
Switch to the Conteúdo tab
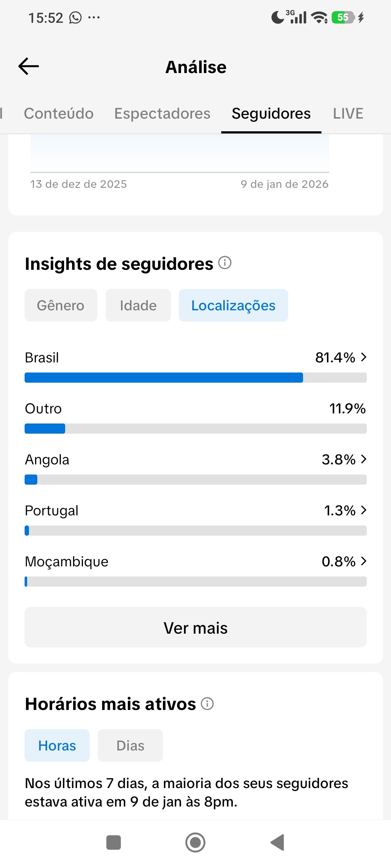59,114
